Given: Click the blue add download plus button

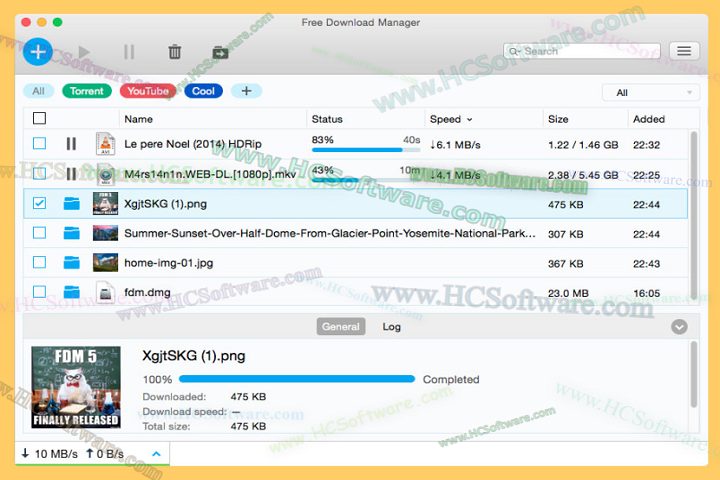Looking at the screenshot, I should pos(38,51).
